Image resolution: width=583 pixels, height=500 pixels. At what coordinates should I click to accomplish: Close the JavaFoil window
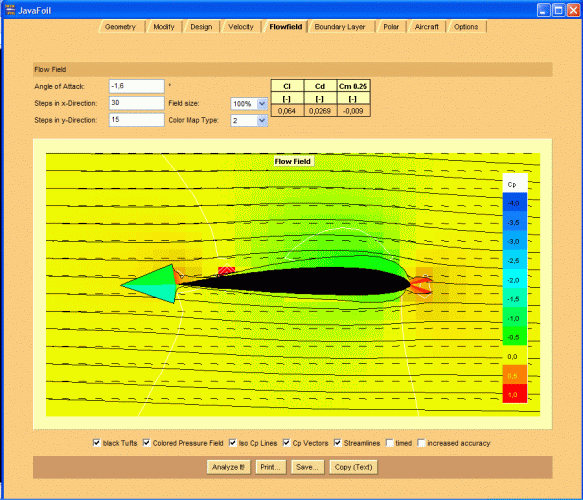click(573, 10)
